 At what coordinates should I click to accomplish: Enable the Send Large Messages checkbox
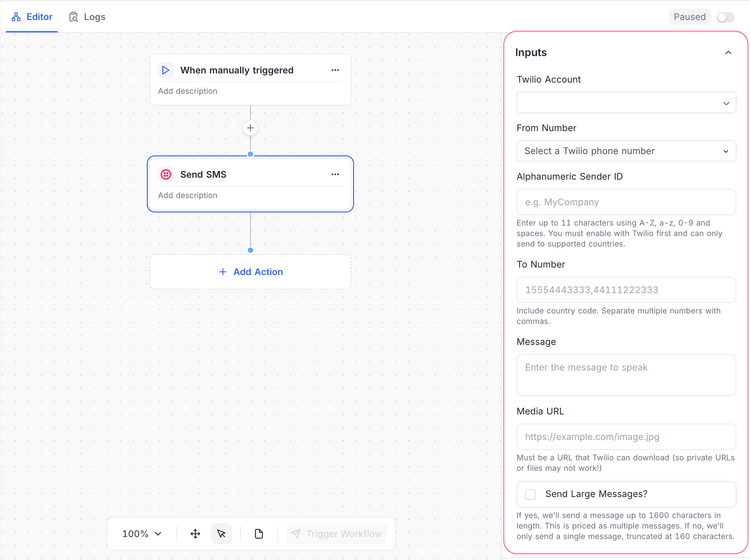pyautogui.click(x=530, y=494)
